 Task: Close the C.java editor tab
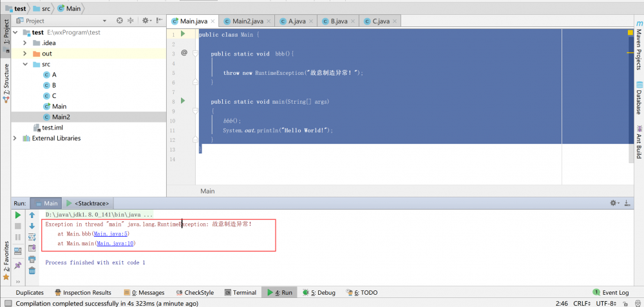click(x=395, y=21)
